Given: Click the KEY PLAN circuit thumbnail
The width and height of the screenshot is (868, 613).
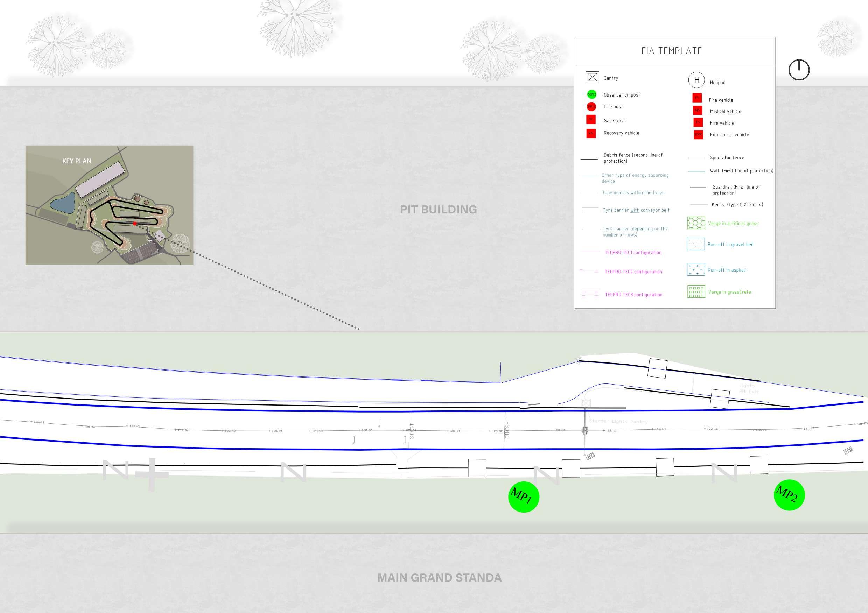Looking at the screenshot, I should pos(109,205).
